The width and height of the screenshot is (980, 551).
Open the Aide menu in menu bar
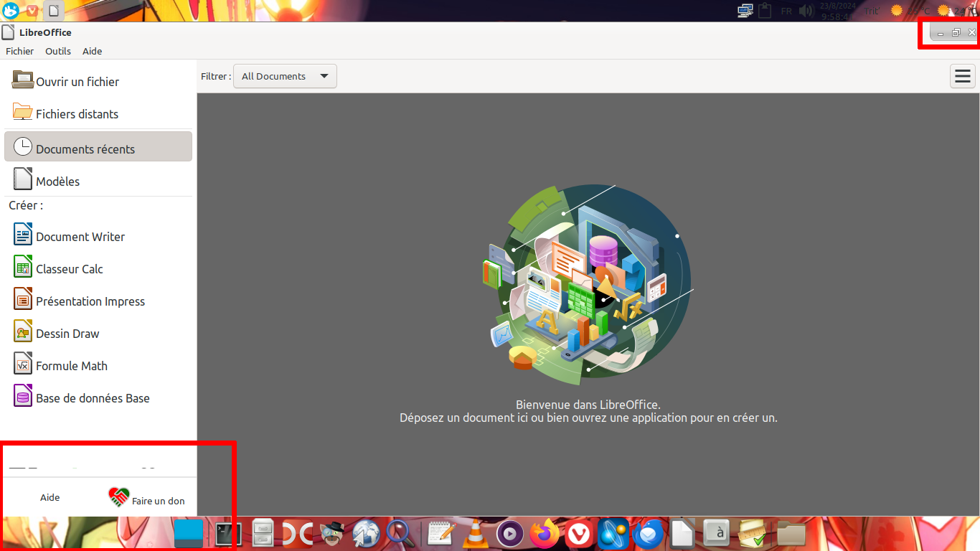coord(92,51)
